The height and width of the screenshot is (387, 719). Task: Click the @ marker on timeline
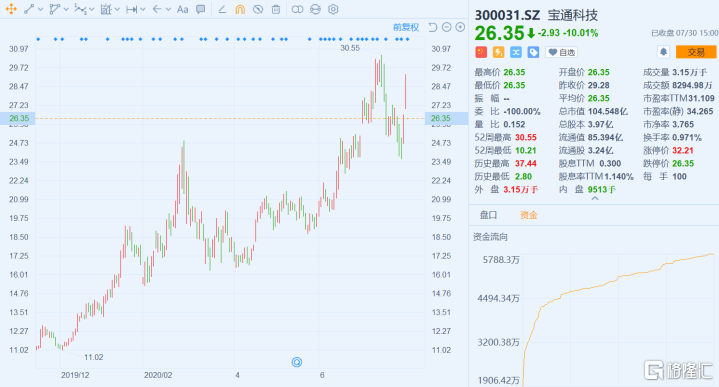click(x=297, y=362)
